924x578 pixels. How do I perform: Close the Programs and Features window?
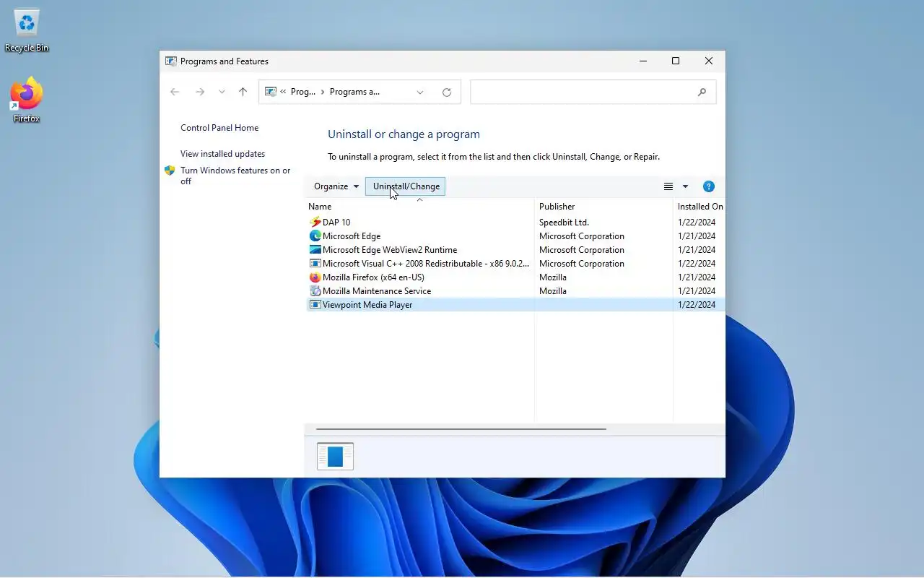pyautogui.click(x=709, y=61)
